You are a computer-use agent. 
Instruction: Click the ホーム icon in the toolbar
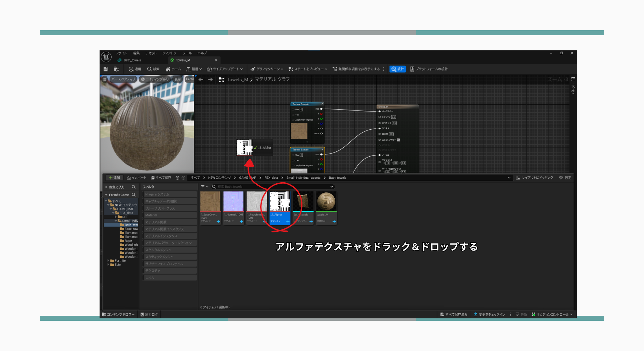coord(173,69)
